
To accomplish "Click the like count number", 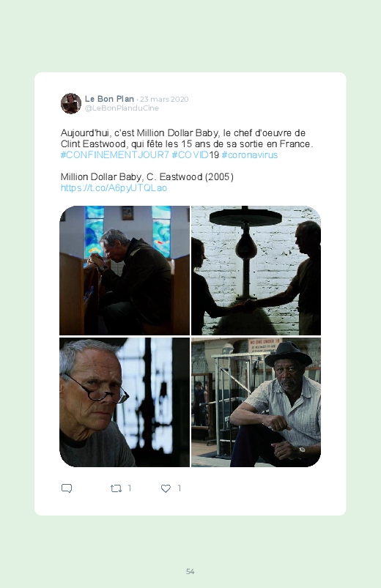I will [x=180, y=488].
